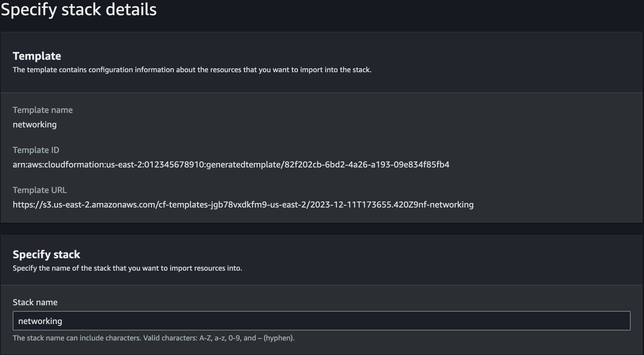Click the Template name value networking

pyautogui.click(x=34, y=124)
